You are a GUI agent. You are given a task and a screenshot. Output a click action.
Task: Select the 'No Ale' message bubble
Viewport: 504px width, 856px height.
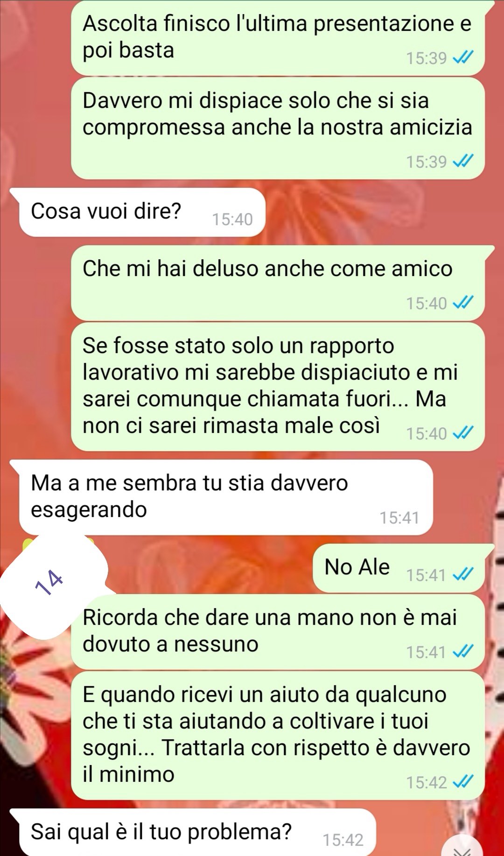click(x=399, y=569)
